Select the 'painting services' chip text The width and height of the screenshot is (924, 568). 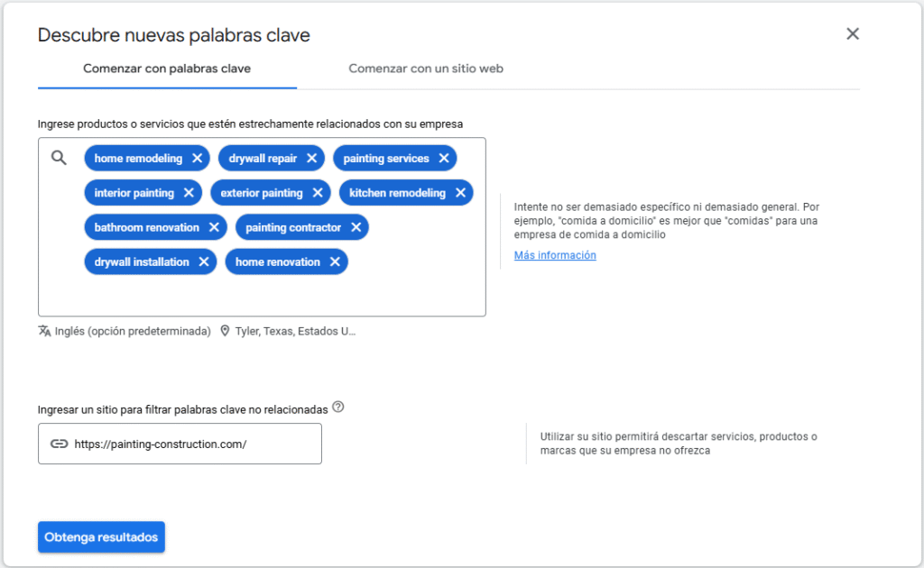(x=386, y=159)
